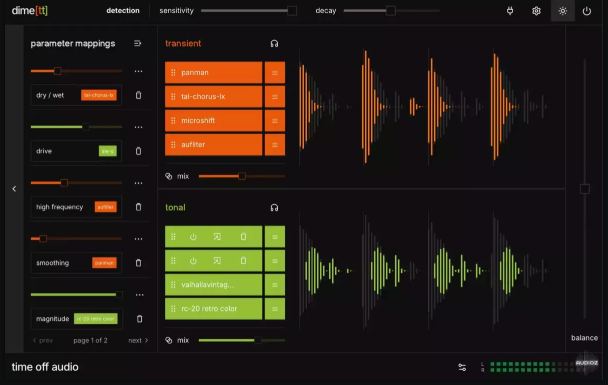Open options dots for drive mapping

point(138,127)
